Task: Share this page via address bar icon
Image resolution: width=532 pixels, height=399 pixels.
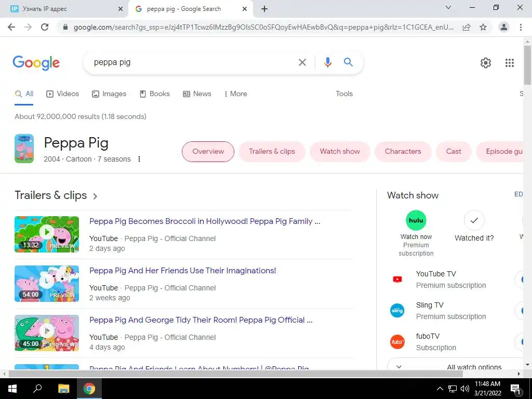Action: [x=467, y=27]
